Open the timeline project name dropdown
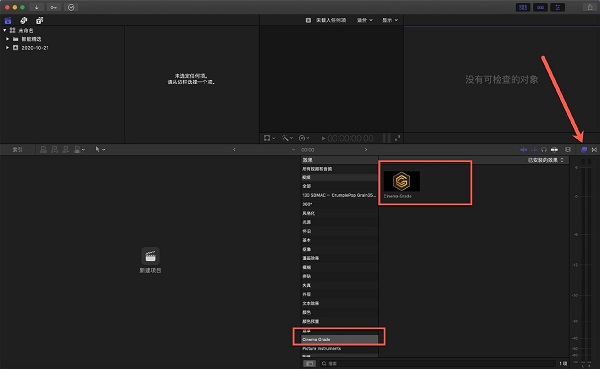The height and width of the screenshot is (369, 600). [293, 150]
